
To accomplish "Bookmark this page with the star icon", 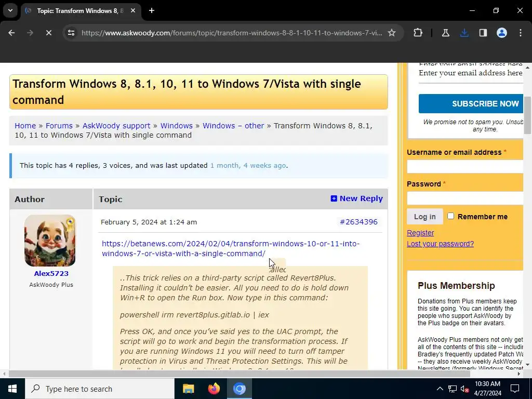I will [x=392, y=33].
